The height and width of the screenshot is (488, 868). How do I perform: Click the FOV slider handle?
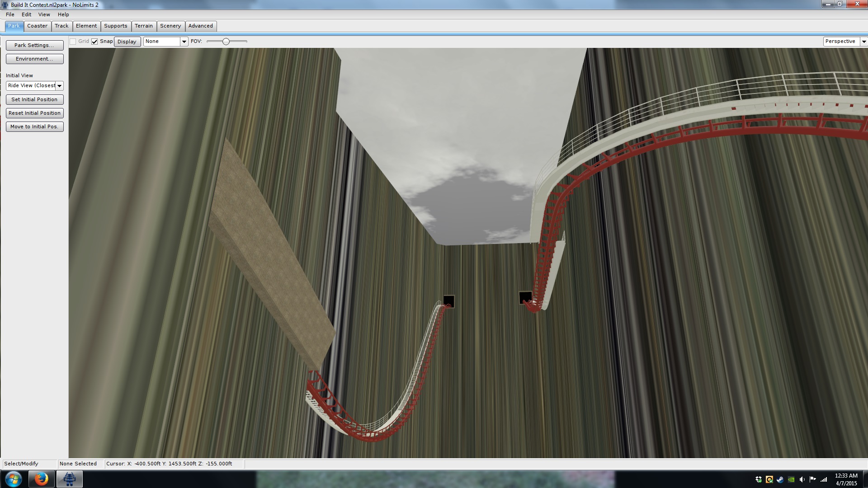(226, 42)
